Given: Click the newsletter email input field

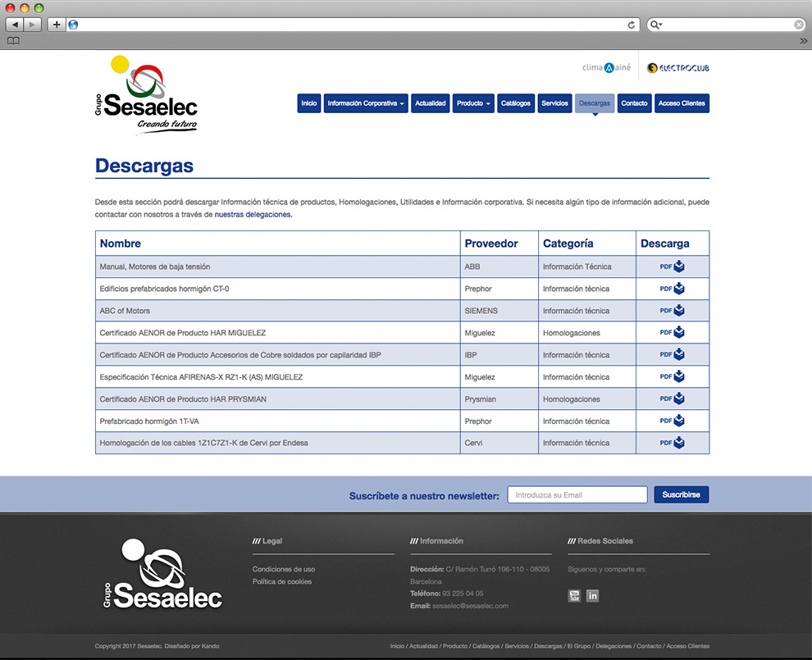Looking at the screenshot, I should (x=577, y=495).
